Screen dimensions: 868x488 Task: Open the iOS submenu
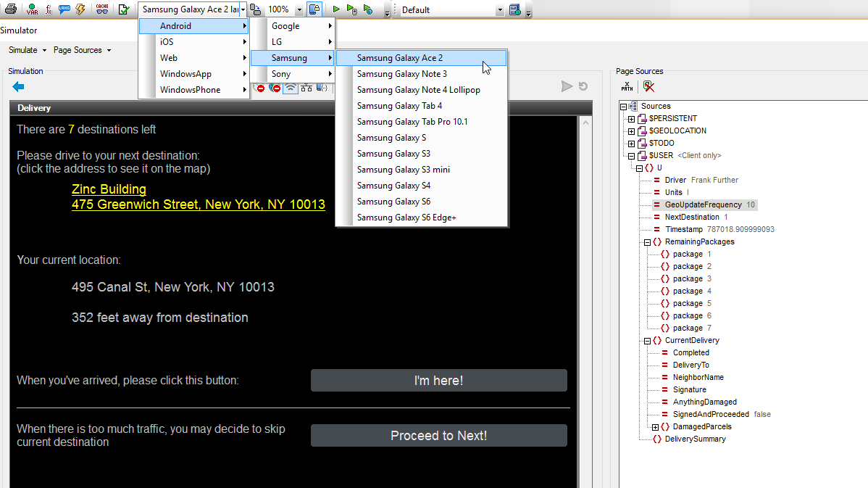point(193,42)
